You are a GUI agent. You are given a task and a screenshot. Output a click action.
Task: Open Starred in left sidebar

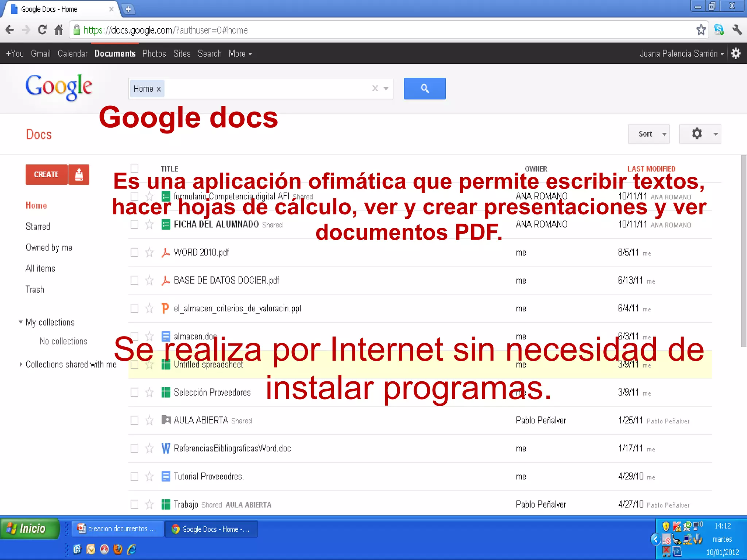pyautogui.click(x=38, y=226)
